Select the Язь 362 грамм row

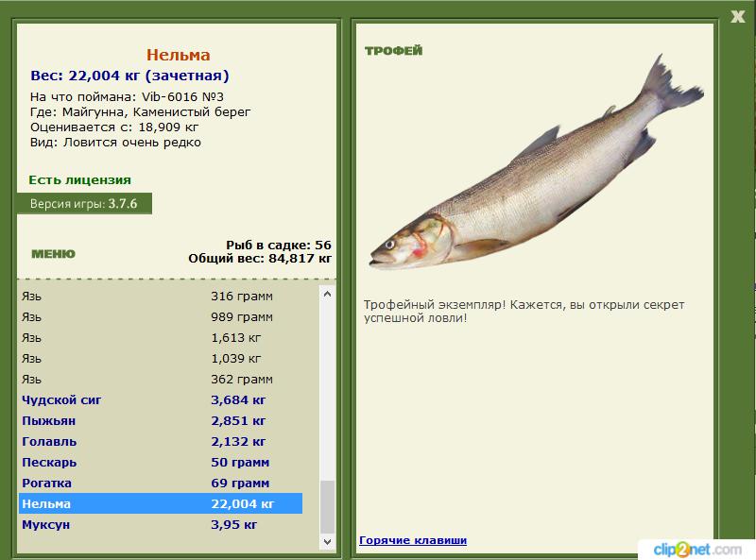161,380
